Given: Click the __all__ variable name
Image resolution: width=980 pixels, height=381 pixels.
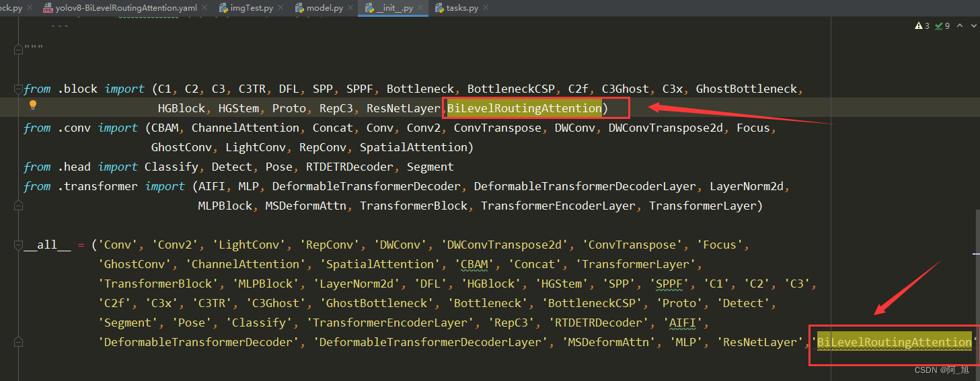Looking at the screenshot, I should (x=47, y=245).
